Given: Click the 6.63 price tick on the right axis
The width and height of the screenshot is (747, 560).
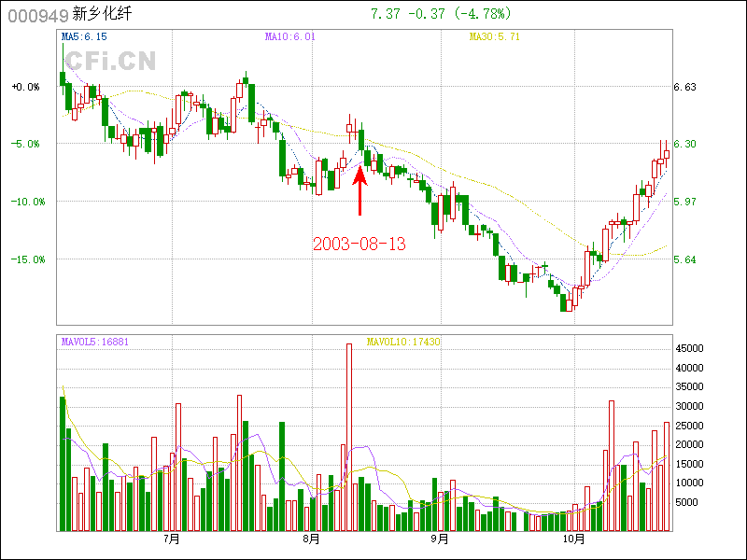Looking at the screenshot, I should pos(685,87).
